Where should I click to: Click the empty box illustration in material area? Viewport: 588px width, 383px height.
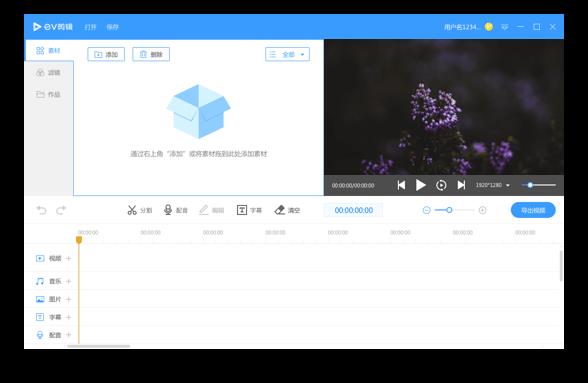click(x=198, y=111)
